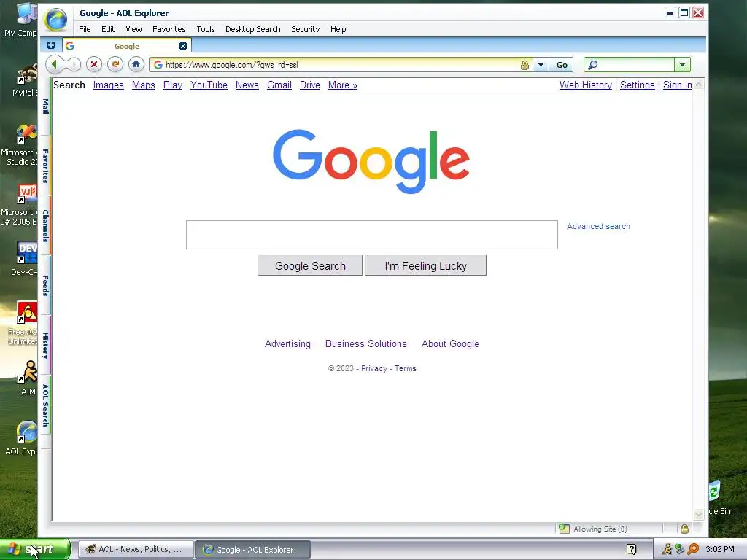Open the File menu

[85, 29]
